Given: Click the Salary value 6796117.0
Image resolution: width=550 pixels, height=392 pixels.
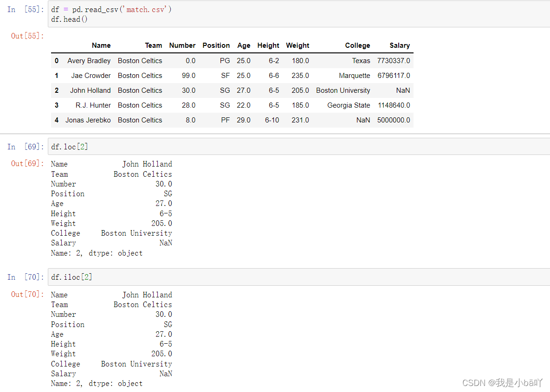Looking at the screenshot, I should pos(394,75).
